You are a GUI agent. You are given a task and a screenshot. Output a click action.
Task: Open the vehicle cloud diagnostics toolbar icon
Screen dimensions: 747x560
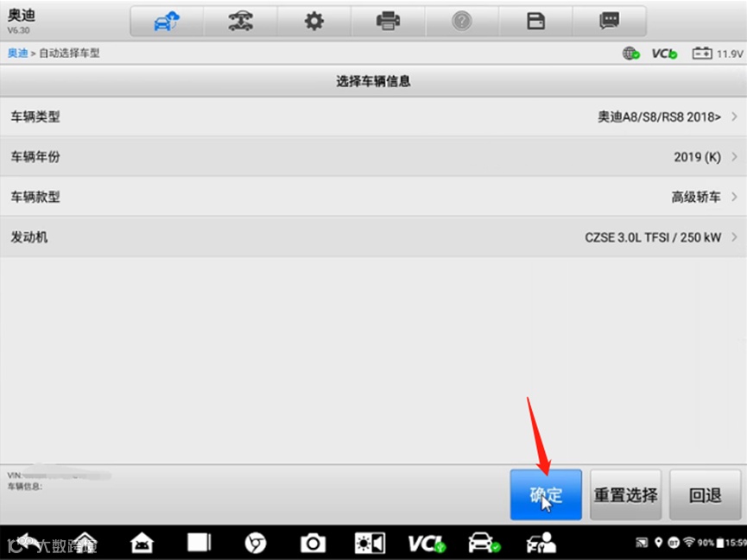167,22
